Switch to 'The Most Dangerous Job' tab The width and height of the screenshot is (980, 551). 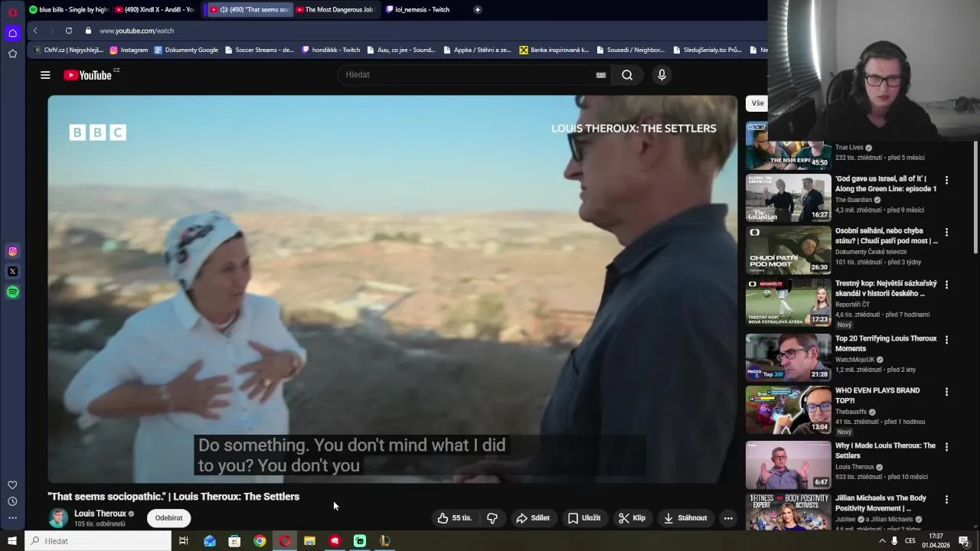click(335, 10)
